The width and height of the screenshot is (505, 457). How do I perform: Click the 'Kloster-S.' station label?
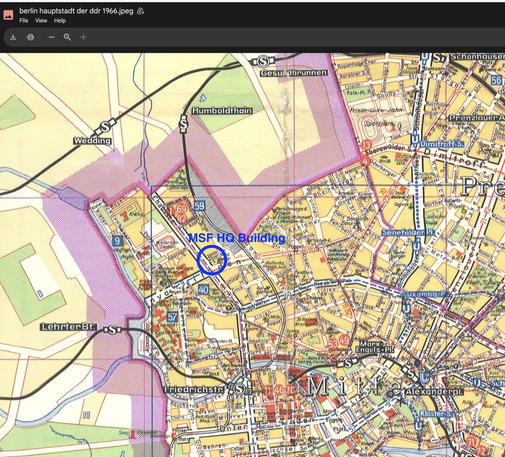tap(436, 414)
